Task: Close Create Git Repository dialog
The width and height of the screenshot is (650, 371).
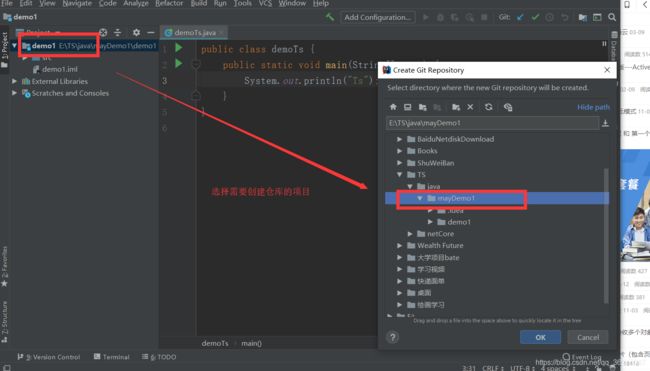Action: pos(607,70)
